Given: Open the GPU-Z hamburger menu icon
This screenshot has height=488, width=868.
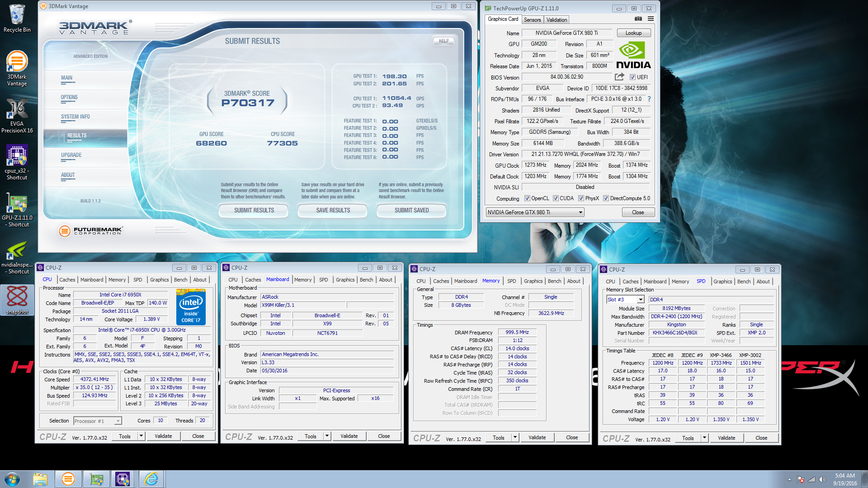Looking at the screenshot, I should click(x=651, y=19).
